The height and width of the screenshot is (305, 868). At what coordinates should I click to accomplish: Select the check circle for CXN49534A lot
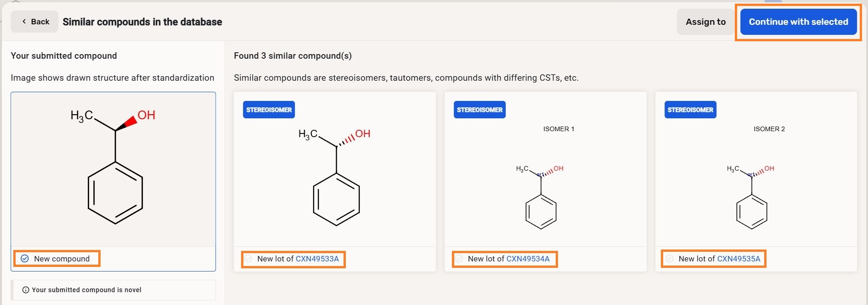(x=459, y=259)
